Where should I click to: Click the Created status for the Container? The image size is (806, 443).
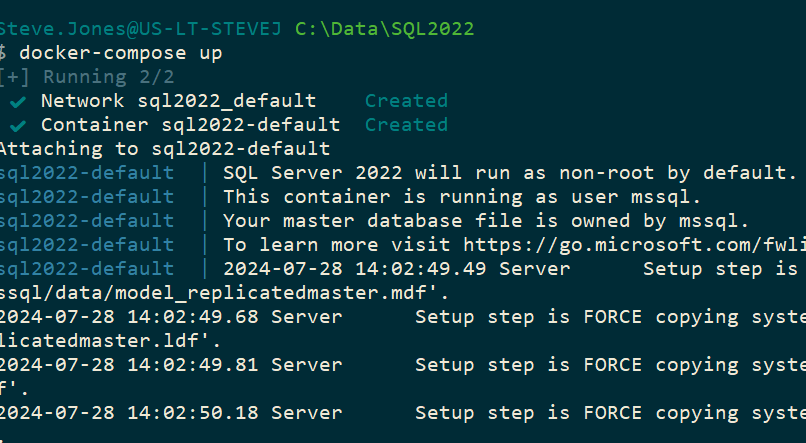pos(406,125)
